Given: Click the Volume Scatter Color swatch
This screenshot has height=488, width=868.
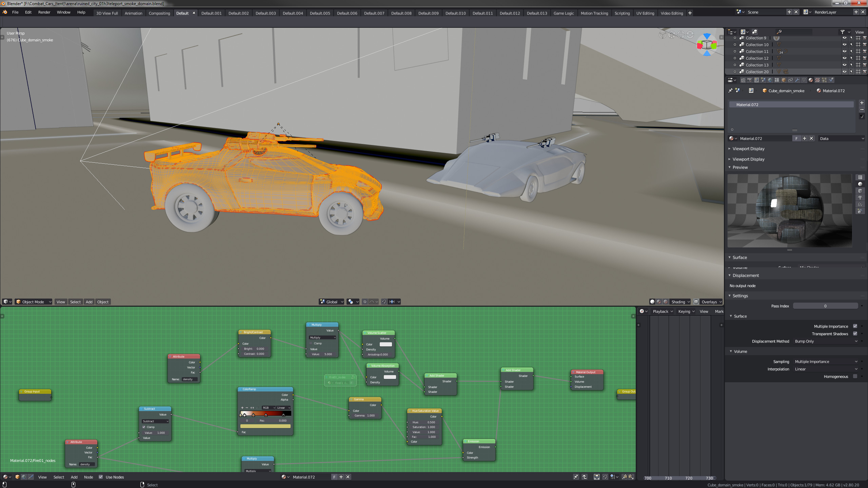Looking at the screenshot, I should click(386, 344).
